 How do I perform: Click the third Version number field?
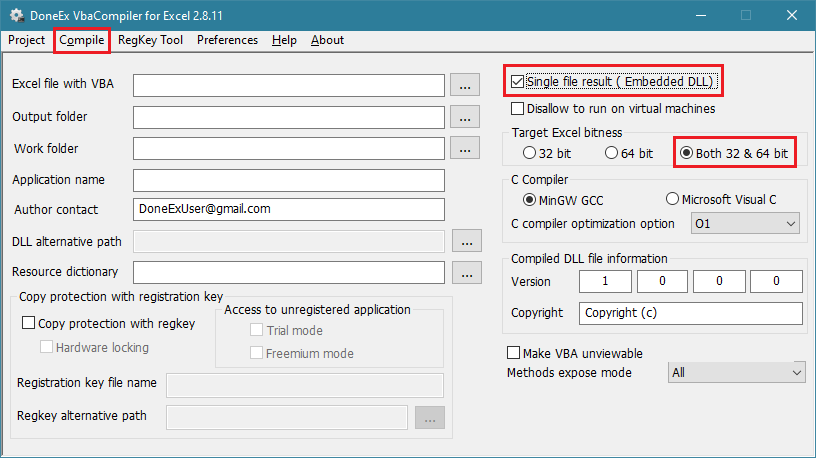pyautogui.click(x=719, y=282)
